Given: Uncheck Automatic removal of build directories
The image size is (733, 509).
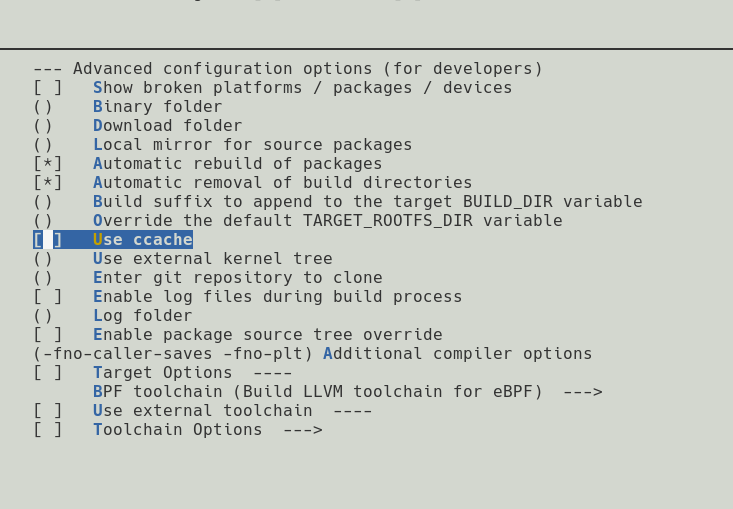Looking at the screenshot, I should [x=48, y=183].
